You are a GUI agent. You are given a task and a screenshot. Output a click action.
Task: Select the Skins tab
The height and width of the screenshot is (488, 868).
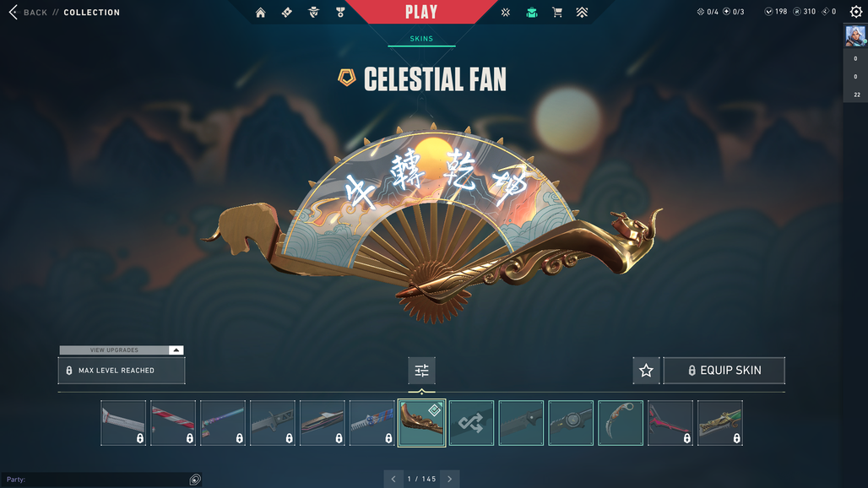(421, 39)
